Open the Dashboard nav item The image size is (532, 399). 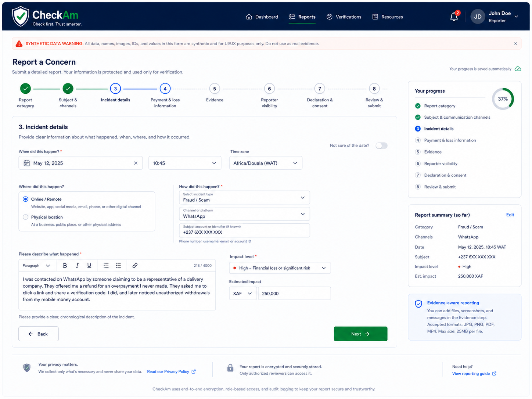(262, 17)
